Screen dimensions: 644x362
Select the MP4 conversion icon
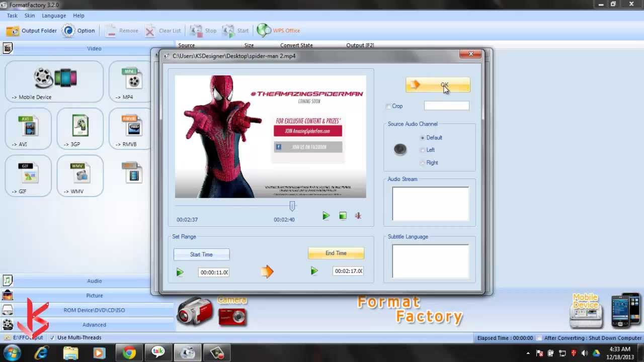click(x=130, y=82)
